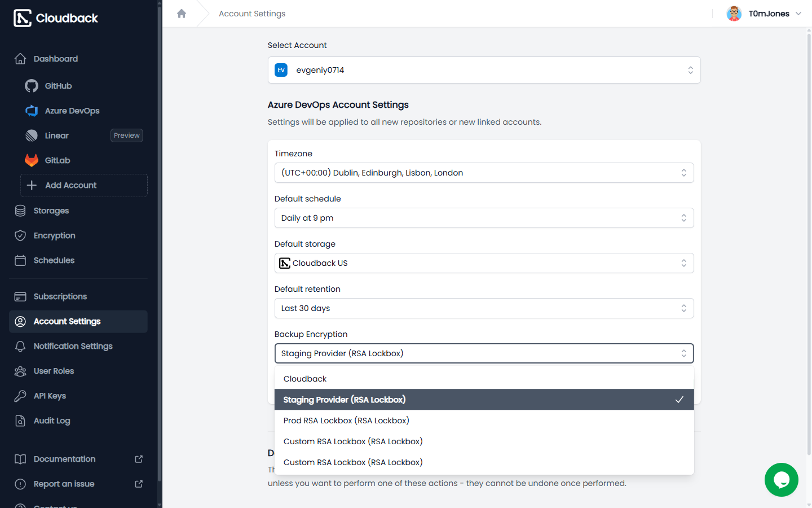Expand the Default retention dropdown

point(484,308)
